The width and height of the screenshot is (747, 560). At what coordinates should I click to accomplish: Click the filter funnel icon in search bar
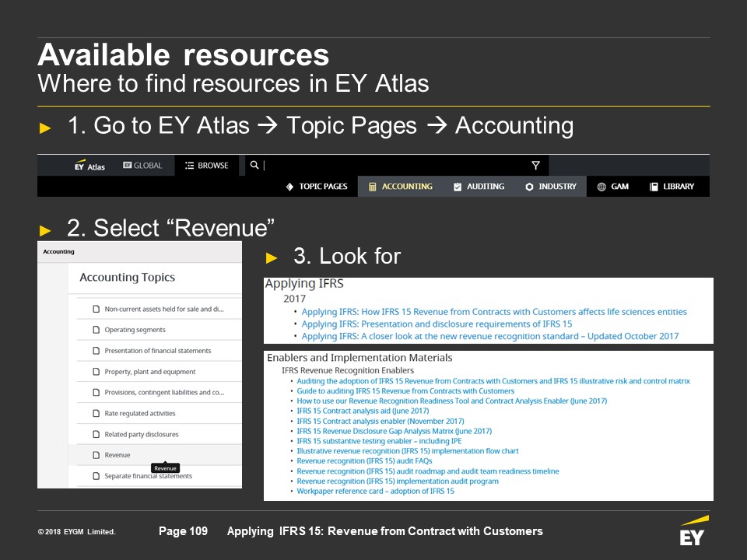[535, 166]
